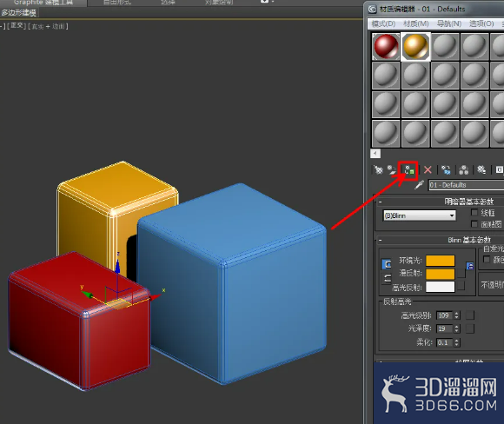Click the Make Material Copy icon
The image size is (504, 424).
click(x=446, y=169)
